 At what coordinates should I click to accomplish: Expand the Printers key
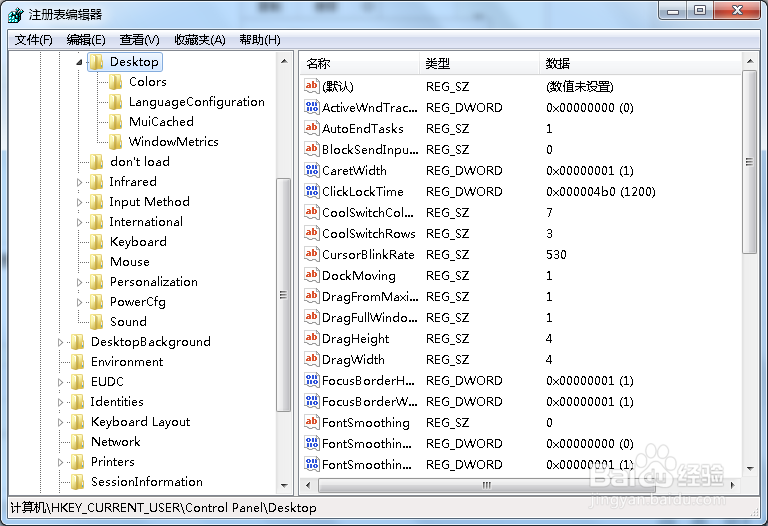[60, 462]
